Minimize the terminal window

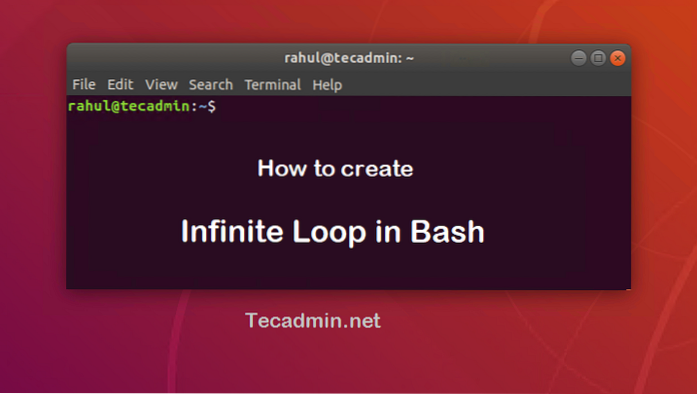(578, 58)
